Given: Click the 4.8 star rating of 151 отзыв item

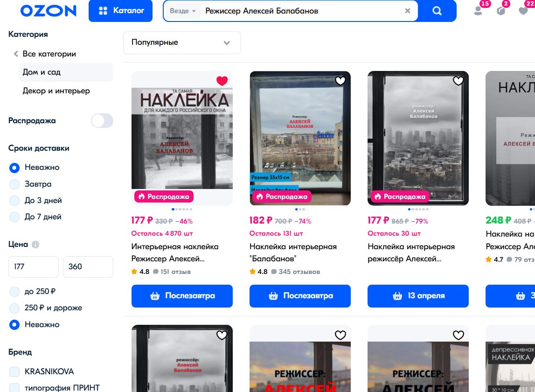Looking at the screenshot, I should [x=140, y=272].
